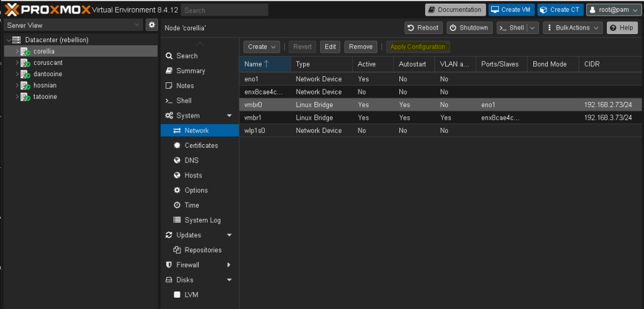Expand the tatooine tree node
644x309 pixels.
17,96
